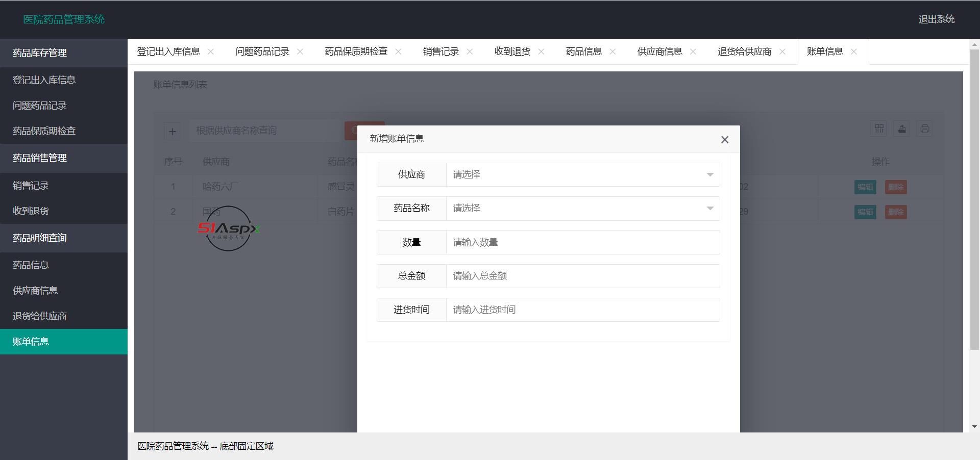Open the column settings grid icon
The width and height of the screenshot is (980, 460).
878,129
